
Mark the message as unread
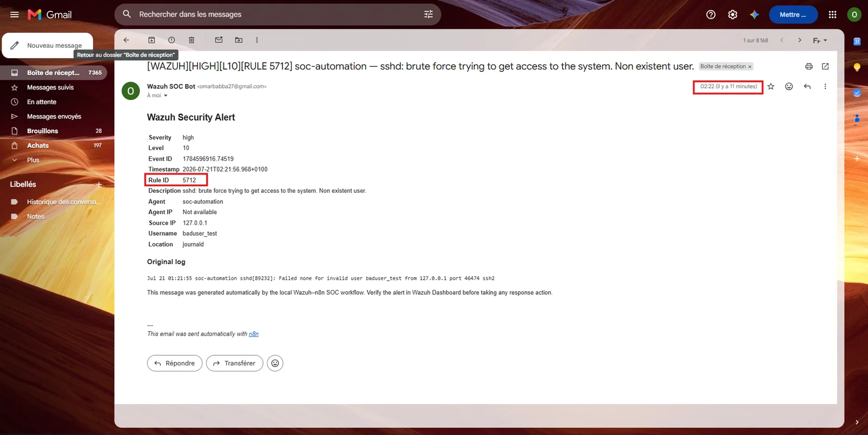[219, 40]
